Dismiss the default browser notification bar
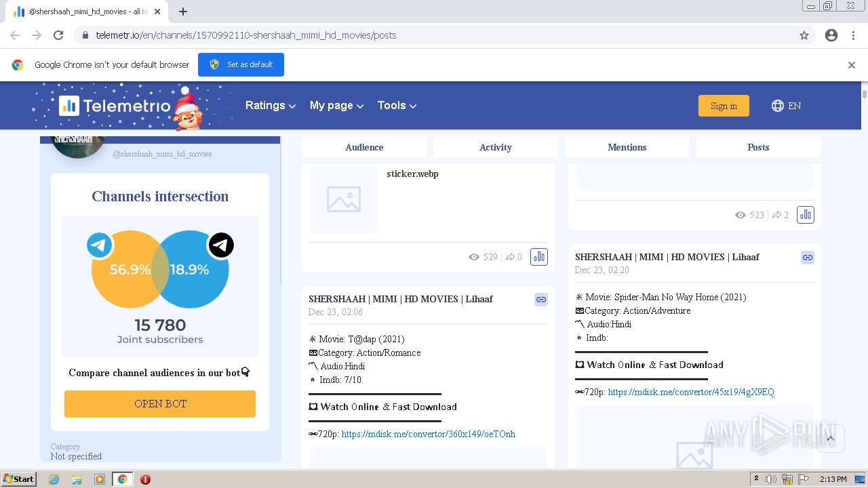Screen dimensions: 868x488 852,65
